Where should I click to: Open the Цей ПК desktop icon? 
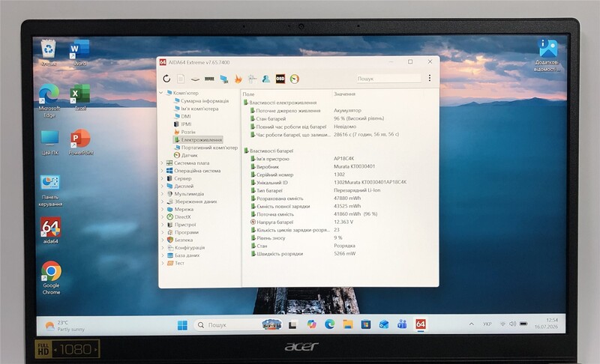click(49, 142)
